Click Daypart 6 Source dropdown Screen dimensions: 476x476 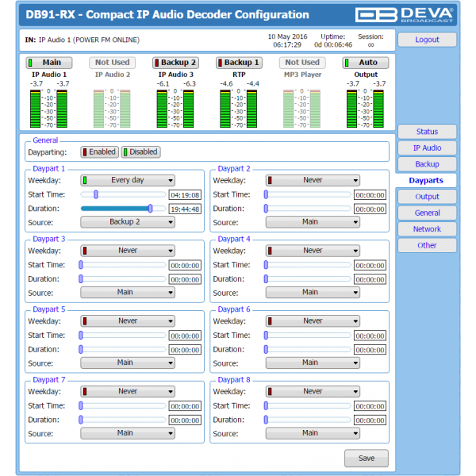coord(313,363)
